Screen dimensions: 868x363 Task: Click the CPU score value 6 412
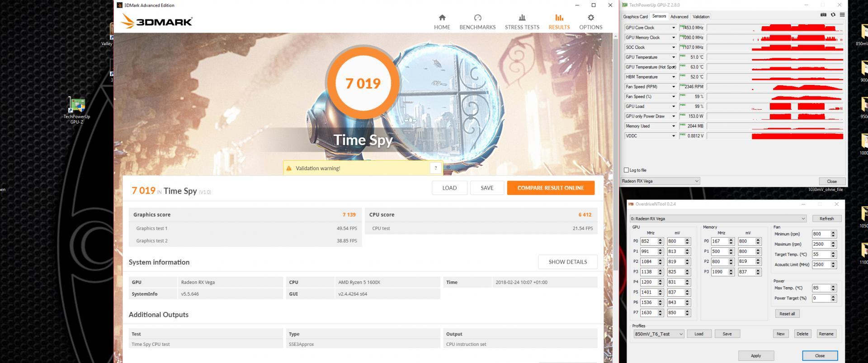pos(585,215)
